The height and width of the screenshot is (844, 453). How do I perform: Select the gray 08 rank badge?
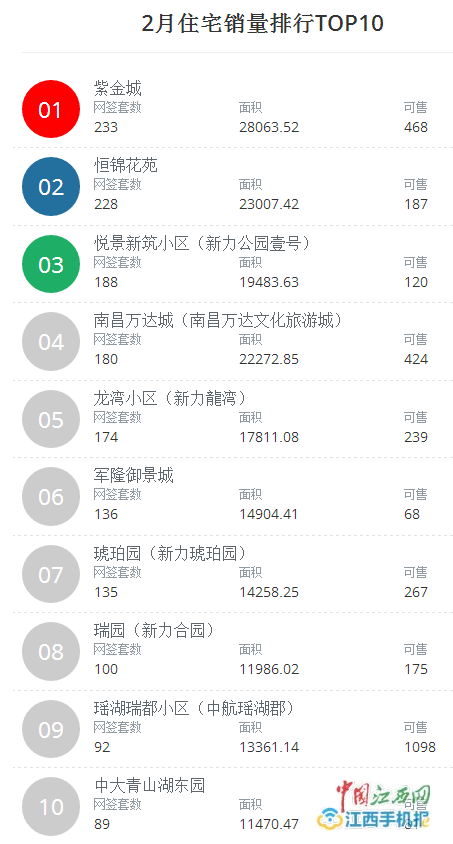(x=51, y=651)
